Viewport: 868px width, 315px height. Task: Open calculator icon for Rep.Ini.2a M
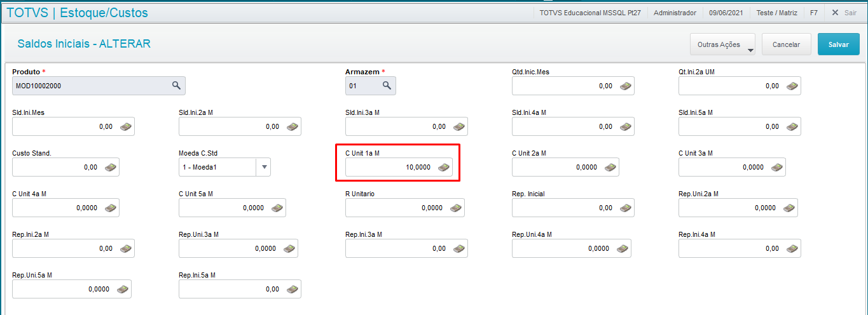point(127,248)
